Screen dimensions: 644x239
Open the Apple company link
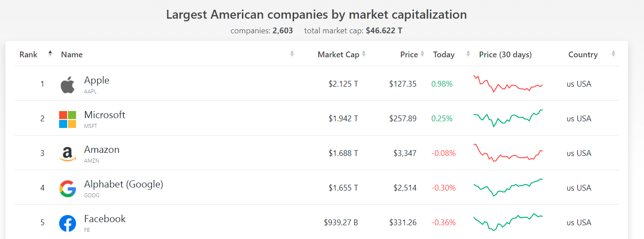(x=97, y=80)
